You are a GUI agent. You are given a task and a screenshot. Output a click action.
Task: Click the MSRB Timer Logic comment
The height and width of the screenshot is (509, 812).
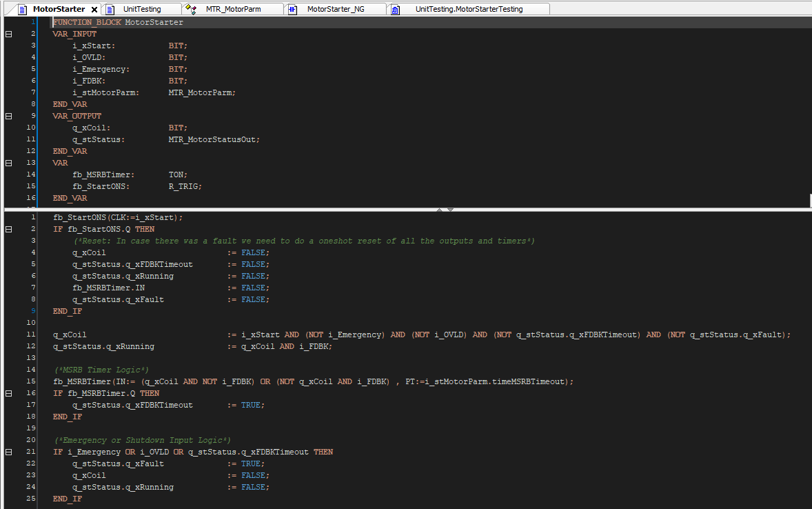pos(101,370)
